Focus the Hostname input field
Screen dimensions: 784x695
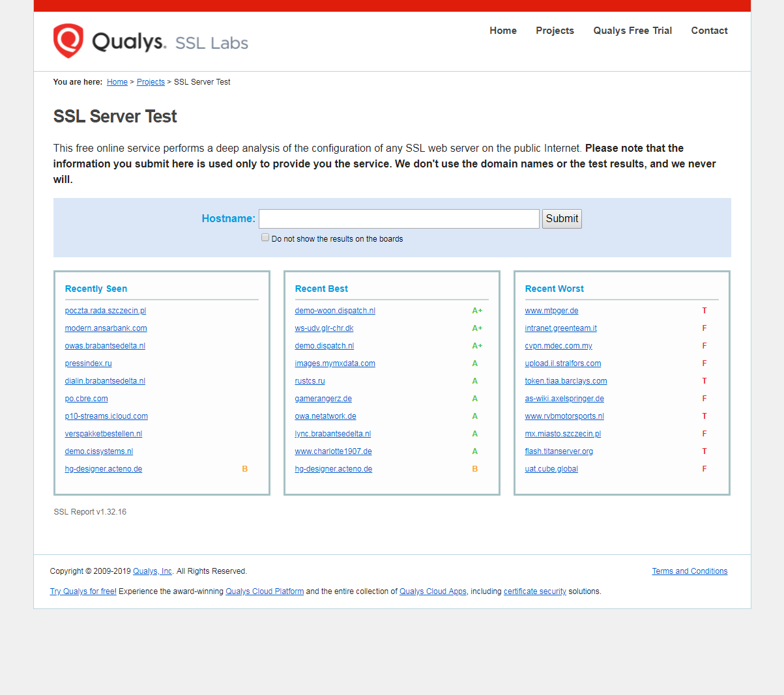coord(399,219)
